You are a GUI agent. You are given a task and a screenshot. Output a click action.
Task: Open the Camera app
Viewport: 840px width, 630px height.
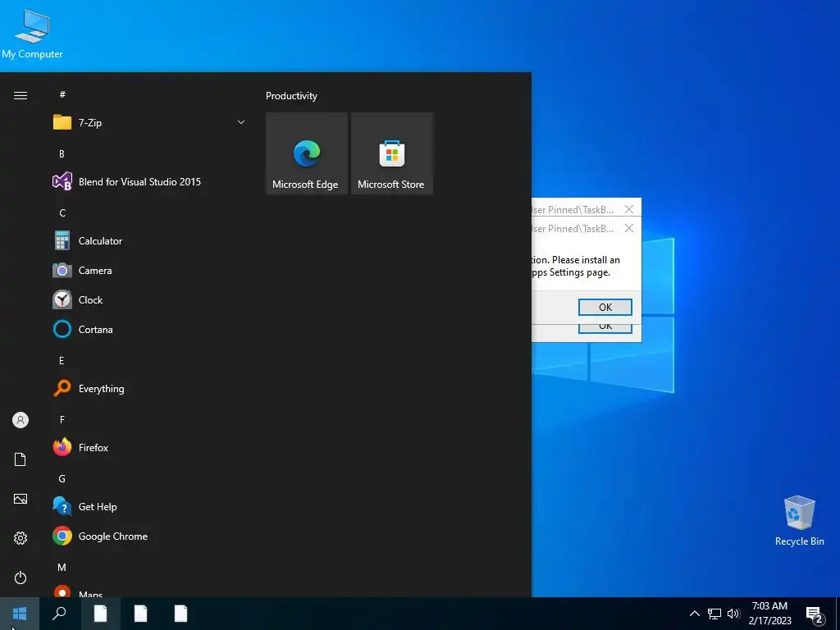pos(95,271)
